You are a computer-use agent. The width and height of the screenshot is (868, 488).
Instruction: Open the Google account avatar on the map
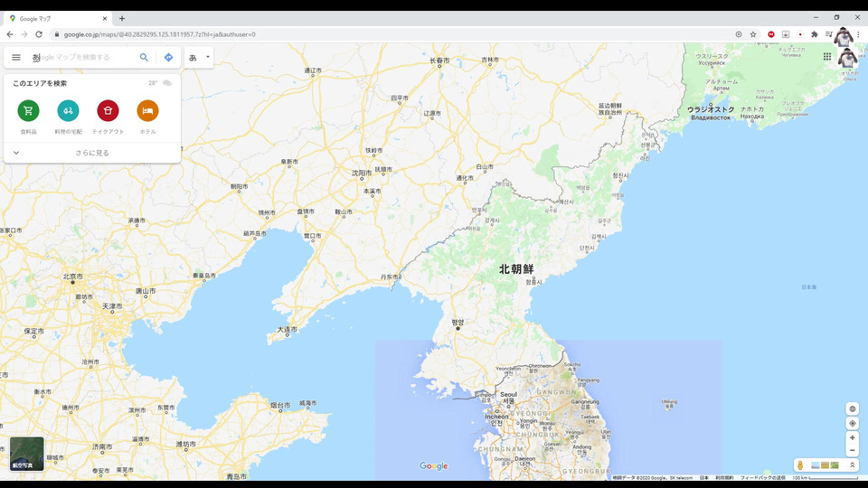847,57
